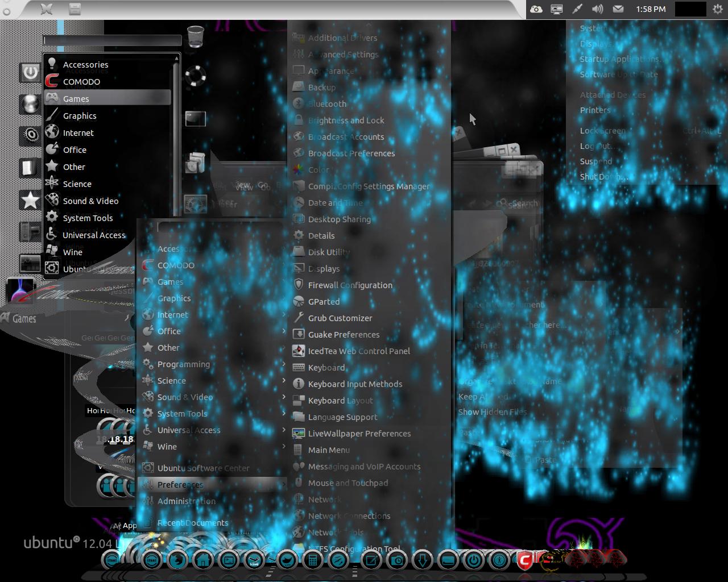Viewport: 728px width, 582px height.
Task: Open Ubuntu Software Center from the menu
Action: pos(213,468)
